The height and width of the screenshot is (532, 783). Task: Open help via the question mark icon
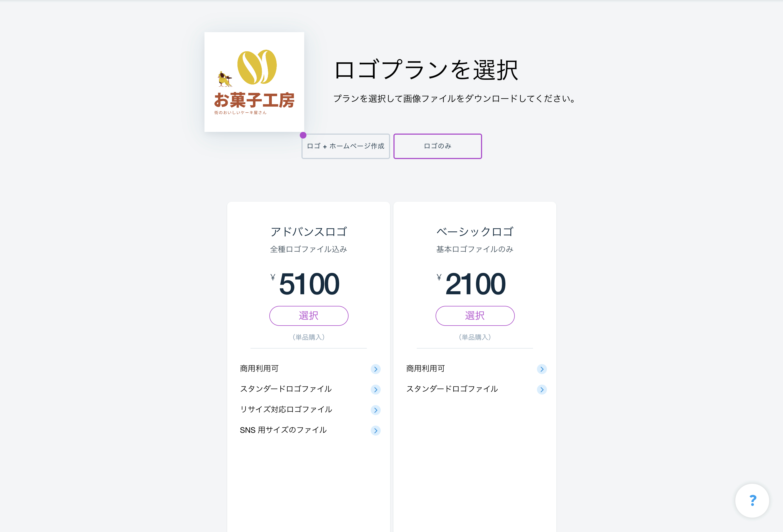pyautogui.click(x=752, y=501)
